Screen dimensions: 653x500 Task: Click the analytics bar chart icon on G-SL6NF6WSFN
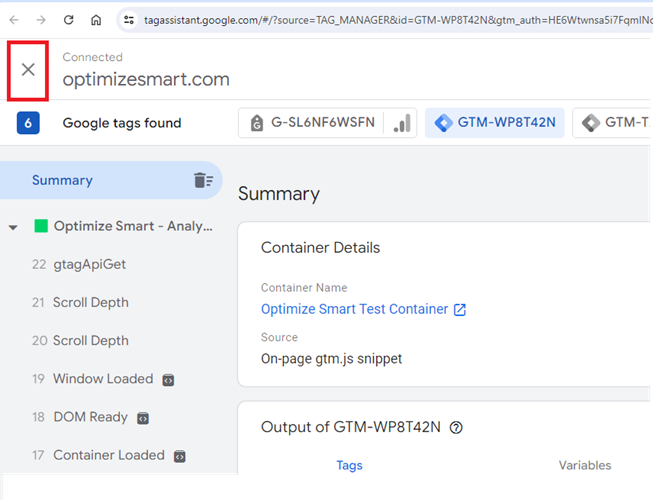tap(402, 123)
